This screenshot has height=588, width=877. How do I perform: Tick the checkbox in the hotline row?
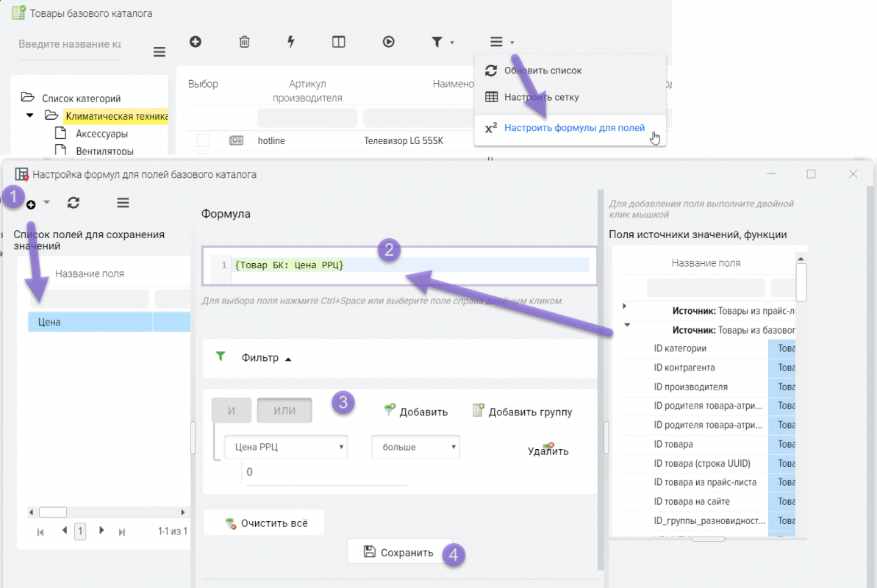(x=203, y=140)
